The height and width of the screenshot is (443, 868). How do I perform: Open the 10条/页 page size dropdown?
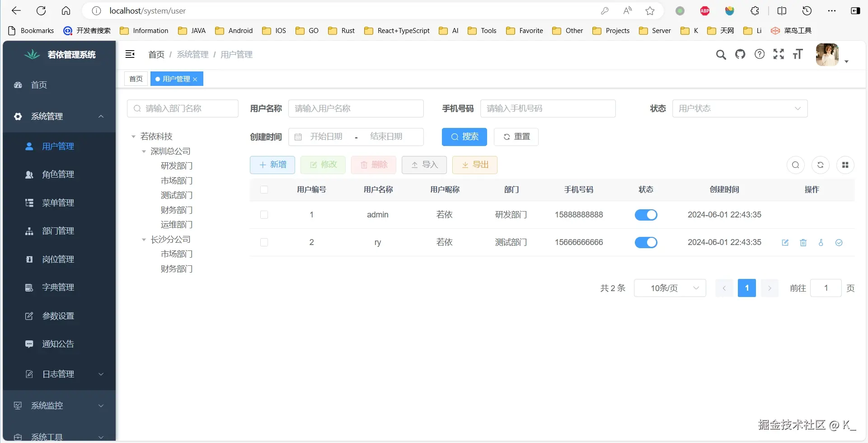tap(670, 288)
